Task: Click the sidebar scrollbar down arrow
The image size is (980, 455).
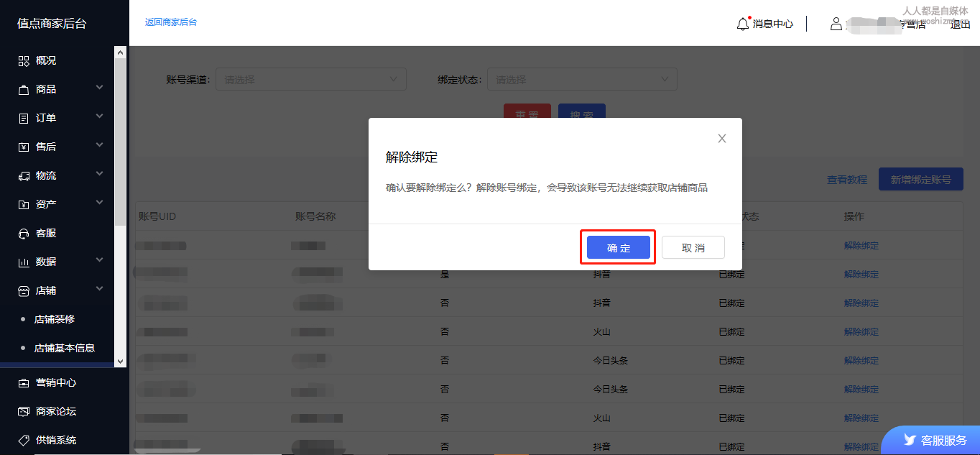Action: pyautogui.click(x=120, y=361)
